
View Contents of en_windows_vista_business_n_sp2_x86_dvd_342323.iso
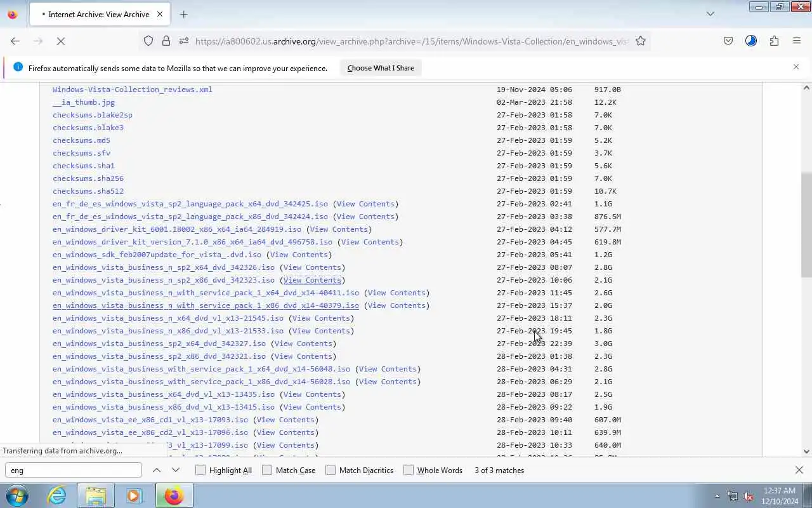pos(312,280)
